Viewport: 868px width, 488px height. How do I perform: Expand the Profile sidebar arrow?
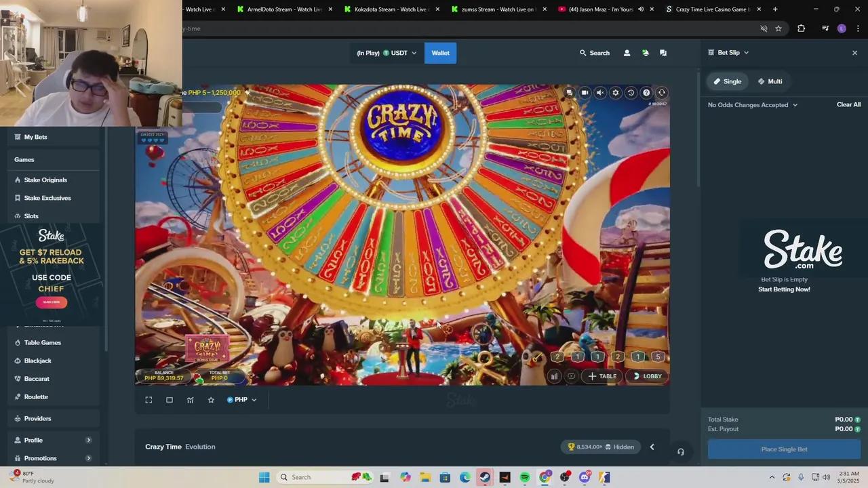click(x=88, y=441)
